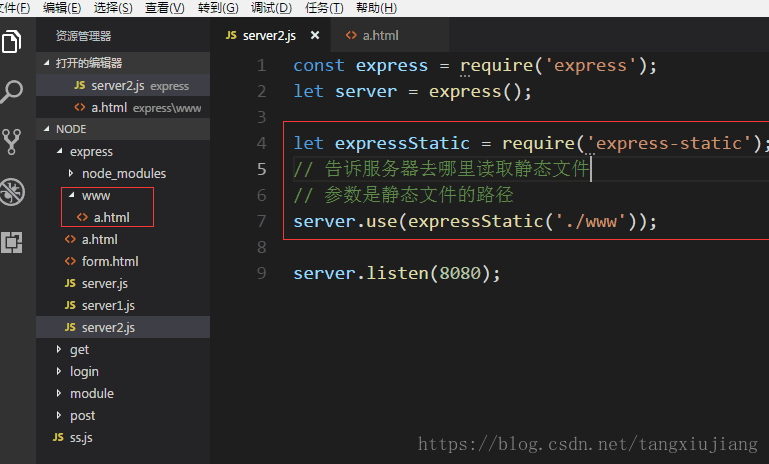Image resolution: width=769 pixels, height=464 pixels.
Task: Open the Extensions activity bar icon
Action: [12, 242]
